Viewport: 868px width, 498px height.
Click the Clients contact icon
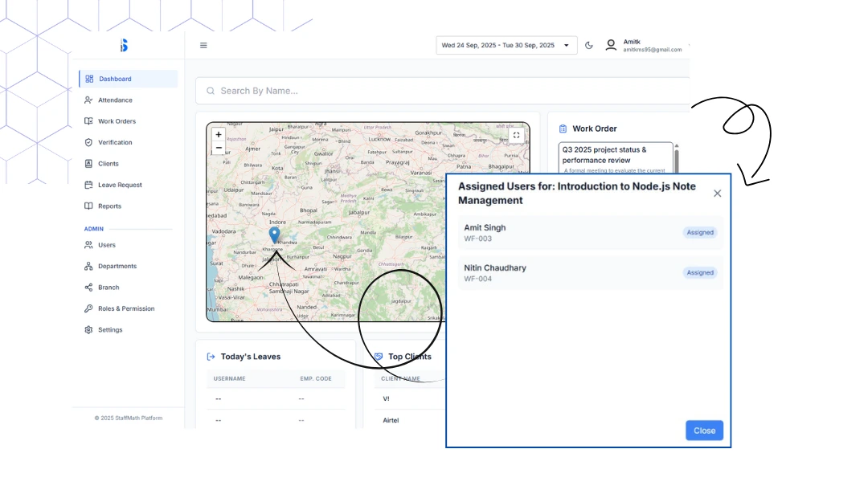pos(88,164)
